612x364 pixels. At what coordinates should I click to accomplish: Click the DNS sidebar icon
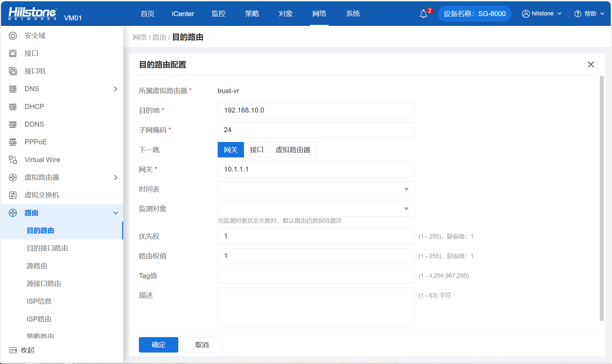[x=13, y=89]
